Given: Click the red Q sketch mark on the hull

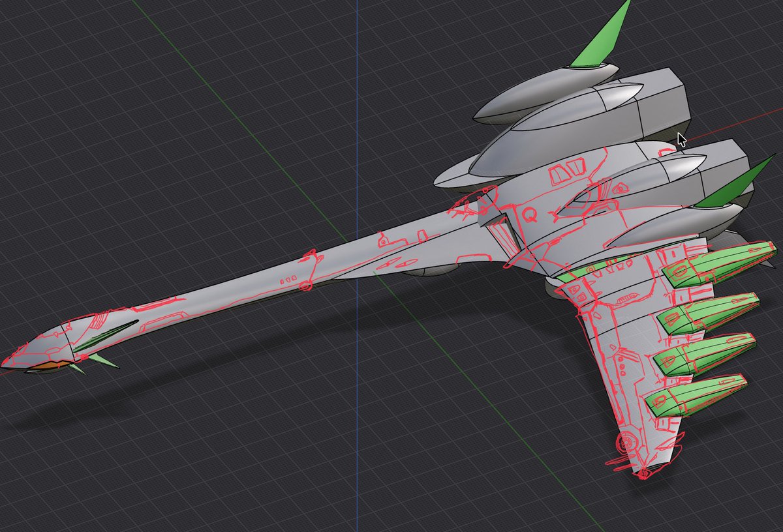Looking at the screenshot, I should 530,214.
